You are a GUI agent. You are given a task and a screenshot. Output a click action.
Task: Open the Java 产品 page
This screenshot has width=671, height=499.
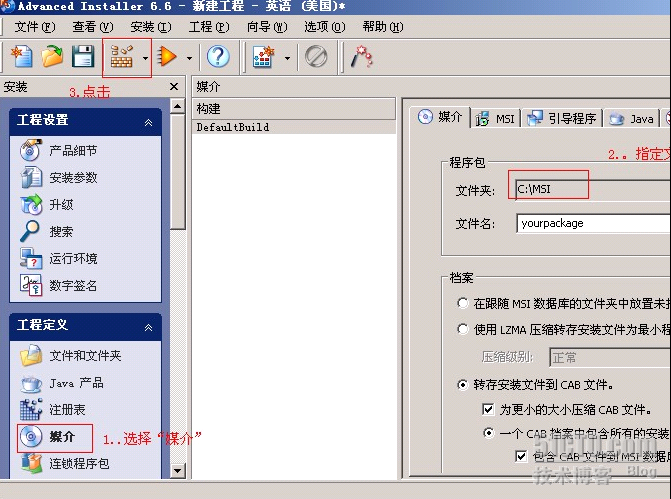pos(62,383)
